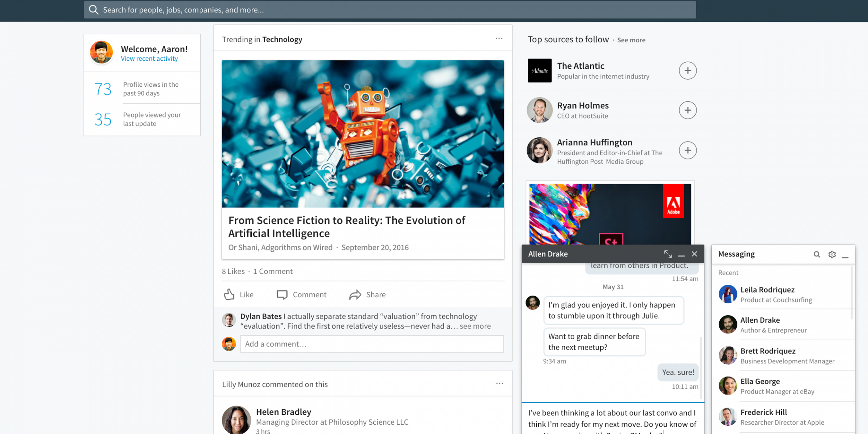Click Ella George's avatar in Messaging

(728, 386)
